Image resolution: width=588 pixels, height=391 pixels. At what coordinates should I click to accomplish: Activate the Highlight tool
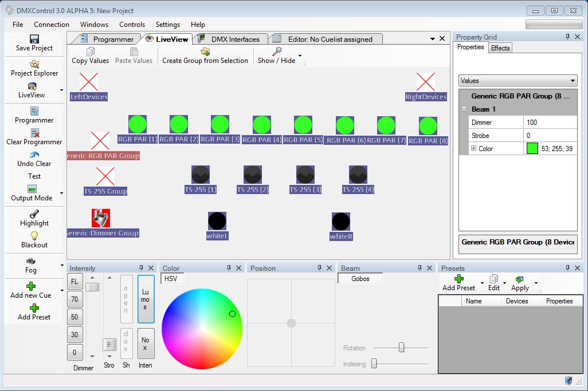(x=34, y=215)
